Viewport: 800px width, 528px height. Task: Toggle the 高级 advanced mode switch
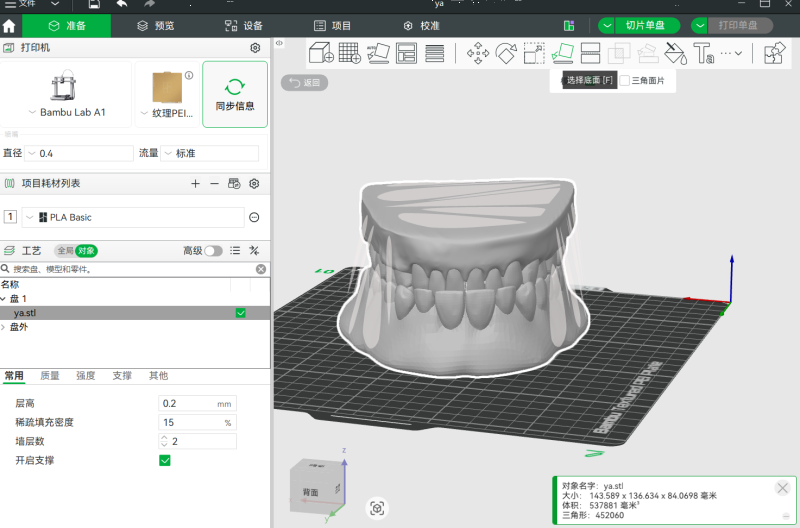tap(213, 251)
